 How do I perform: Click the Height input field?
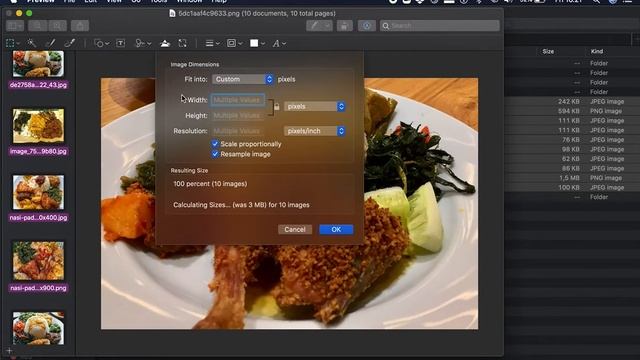pos(238,116)
